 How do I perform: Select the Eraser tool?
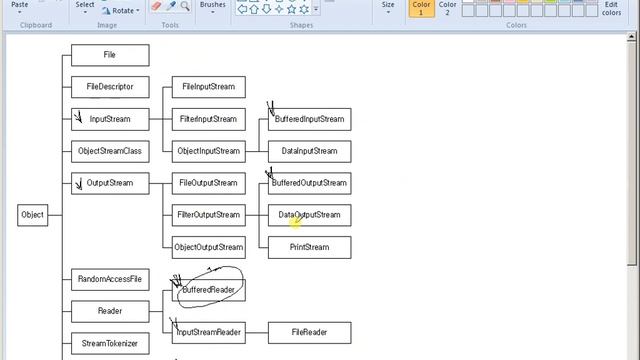(156, 6)
